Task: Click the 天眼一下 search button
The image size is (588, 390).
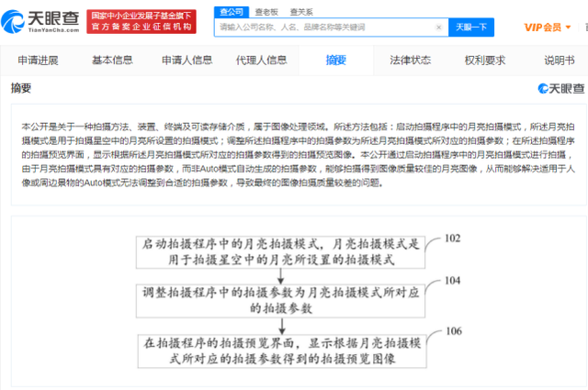Action: (471, 28)
